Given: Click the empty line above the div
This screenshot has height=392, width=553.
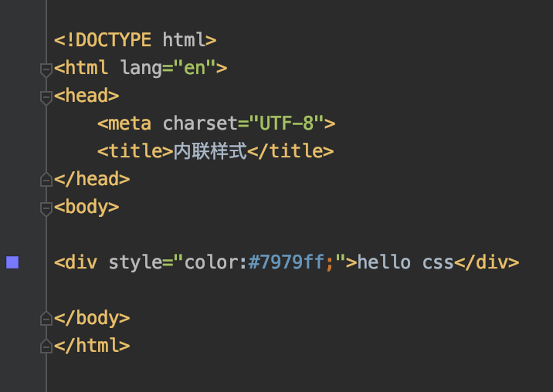Looking at the screenshot, I should point(282,235).
